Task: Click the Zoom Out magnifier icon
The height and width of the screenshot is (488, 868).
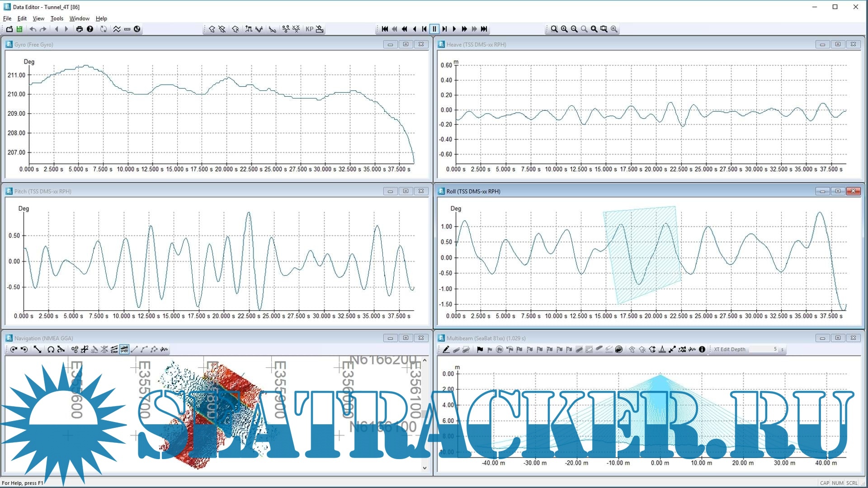Action: coord(574,29)
